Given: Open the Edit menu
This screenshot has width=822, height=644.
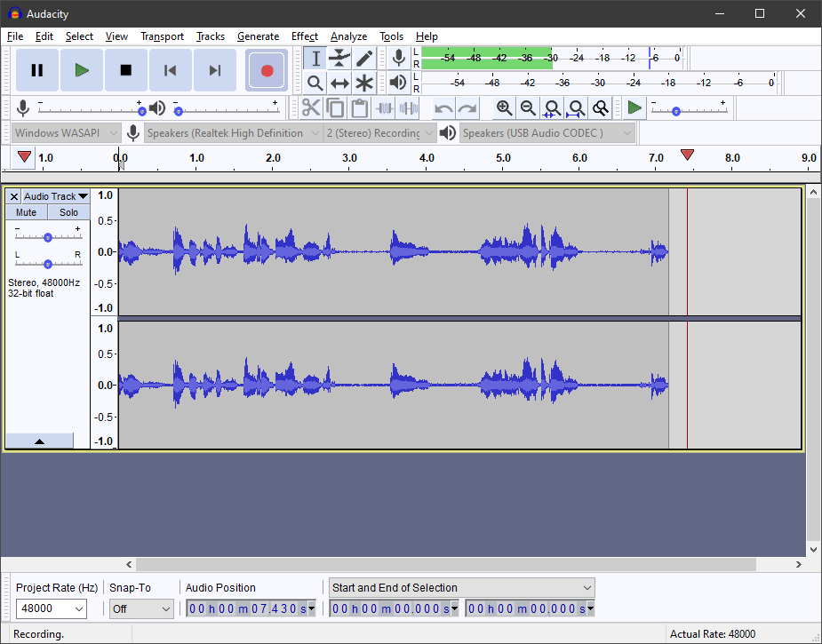Looking at the screenshot, I should tap(44, 36).
